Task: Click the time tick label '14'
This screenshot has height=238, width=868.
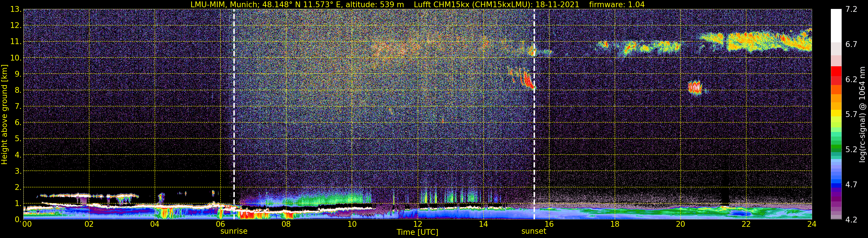Action: (x=483, y=224)
